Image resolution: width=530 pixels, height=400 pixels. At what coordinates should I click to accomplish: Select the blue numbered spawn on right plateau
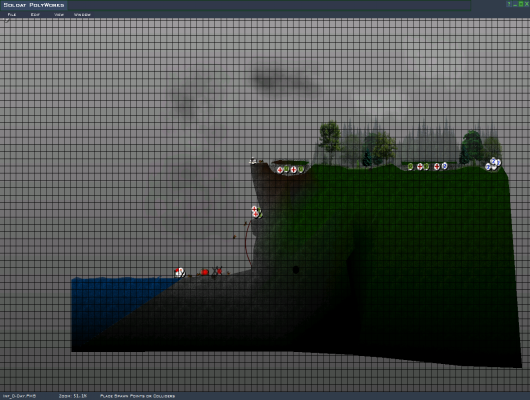coord(444,166)
